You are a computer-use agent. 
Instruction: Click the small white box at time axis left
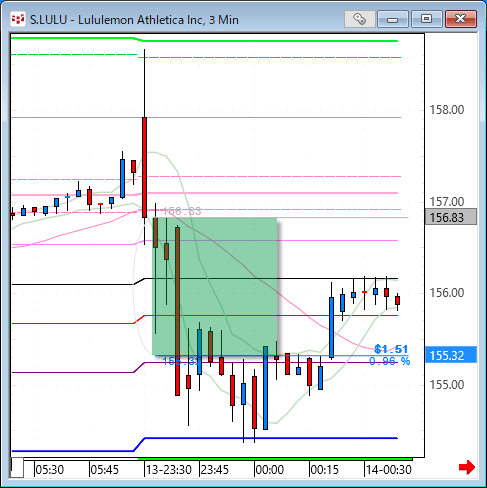(x=17, y=468)
